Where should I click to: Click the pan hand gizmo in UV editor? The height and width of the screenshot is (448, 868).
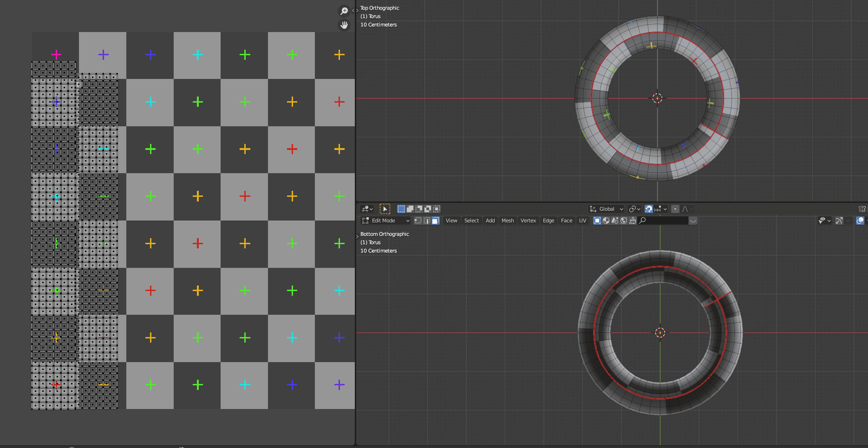point(344,25)
